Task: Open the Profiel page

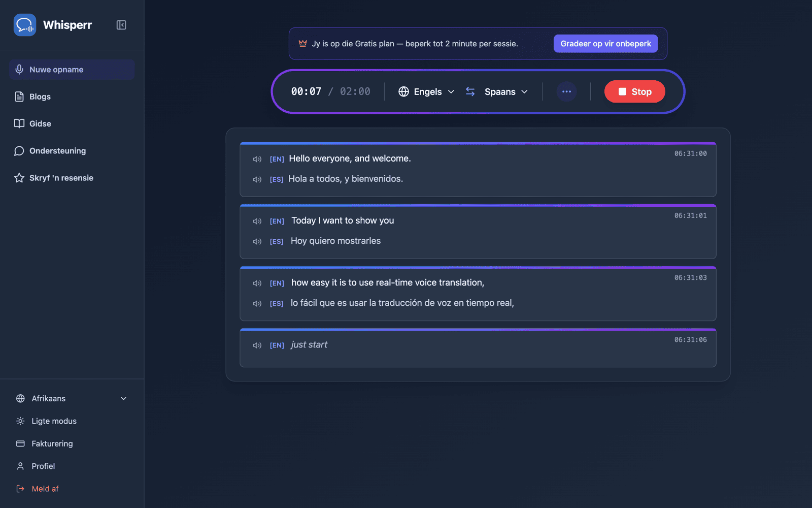Action: (x=72, y=466)
